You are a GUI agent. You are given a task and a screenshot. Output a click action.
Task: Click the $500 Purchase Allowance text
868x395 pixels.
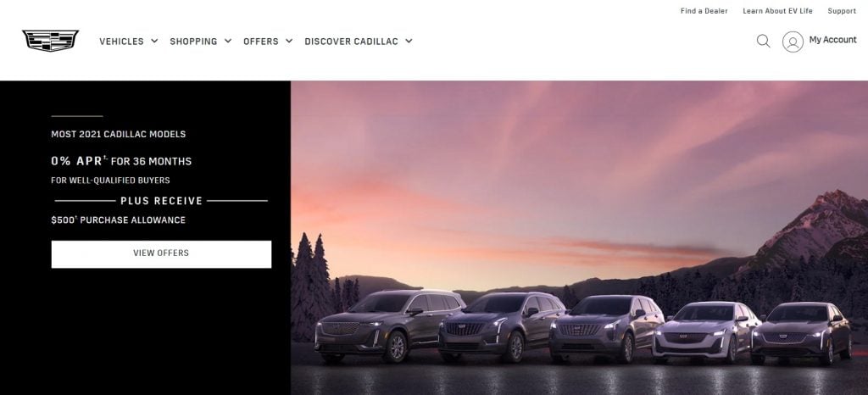coord(118,220)
